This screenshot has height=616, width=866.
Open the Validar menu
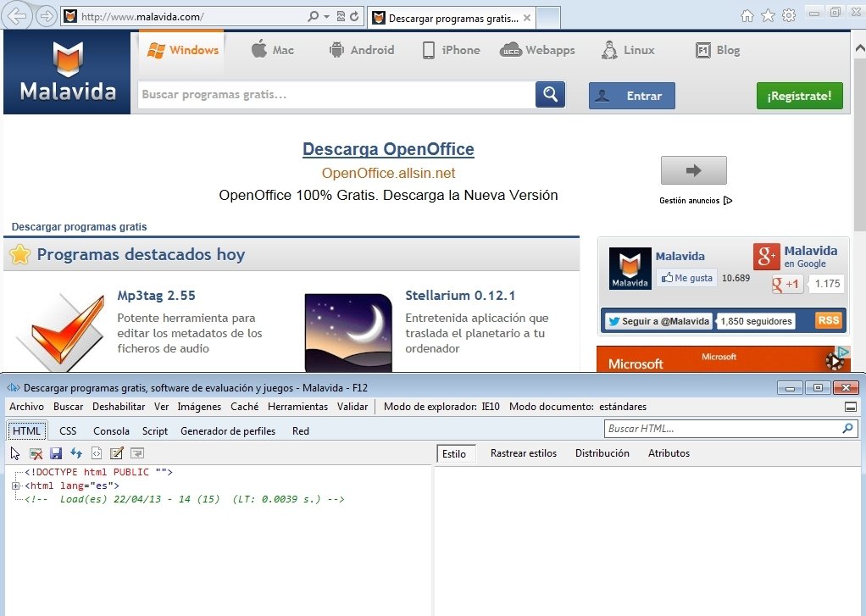tap(353, 407)
